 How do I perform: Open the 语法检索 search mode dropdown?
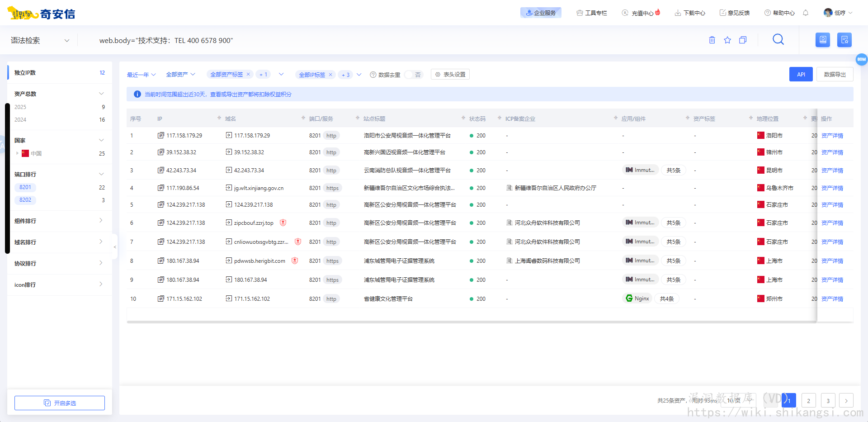(40, 40)
